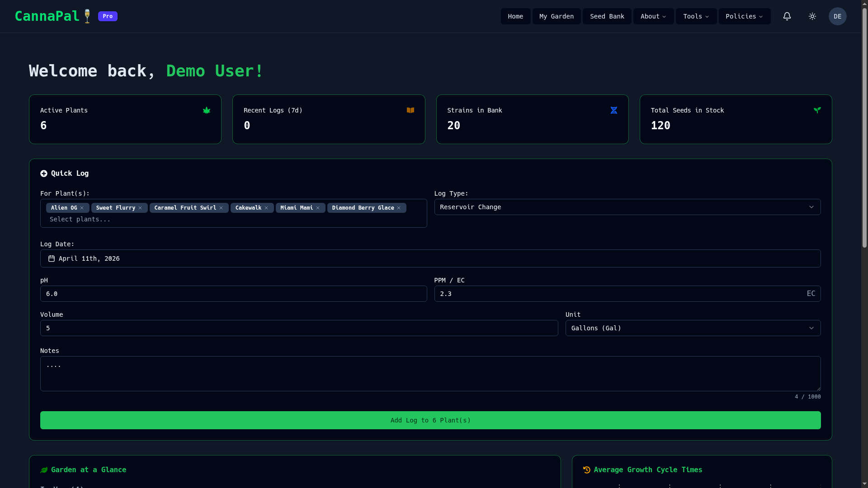Open the notifications bell icon
Screen dimensions: 868x488
787,16
